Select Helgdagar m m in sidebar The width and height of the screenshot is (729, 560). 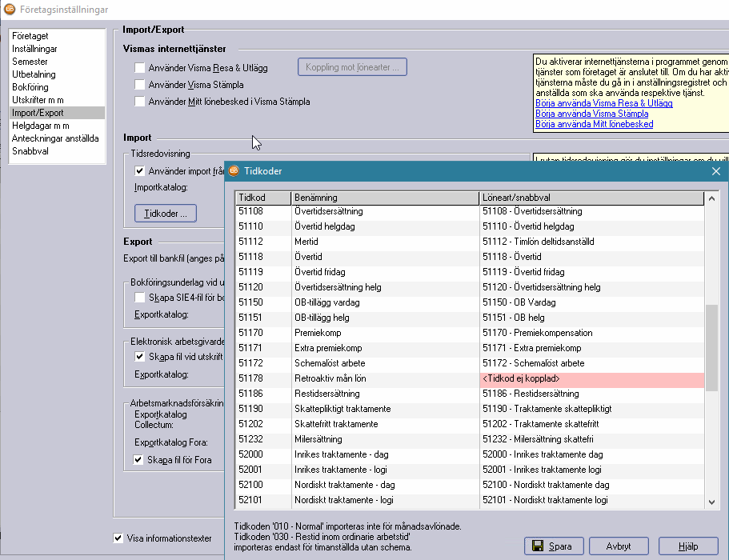40,126
